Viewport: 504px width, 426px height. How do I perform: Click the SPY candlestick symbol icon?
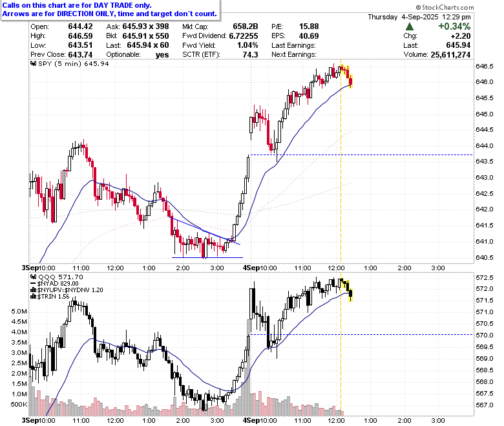(x=34, y=63)
